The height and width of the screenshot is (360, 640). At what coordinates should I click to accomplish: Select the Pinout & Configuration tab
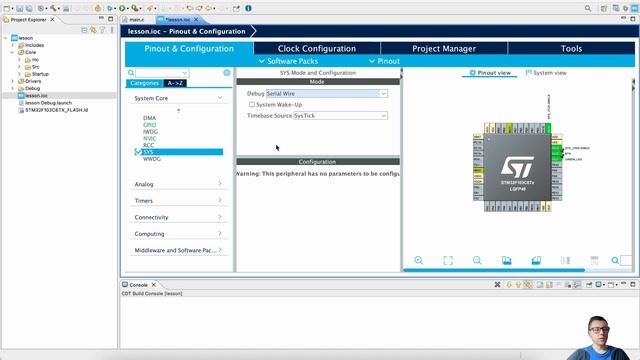click(x=189, y=48)
